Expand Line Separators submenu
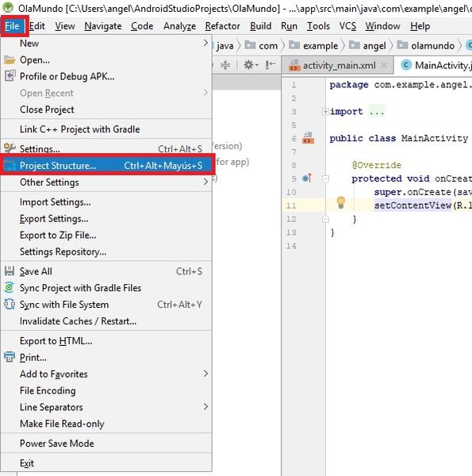472x476 pixels. click(x=106, y=407)
